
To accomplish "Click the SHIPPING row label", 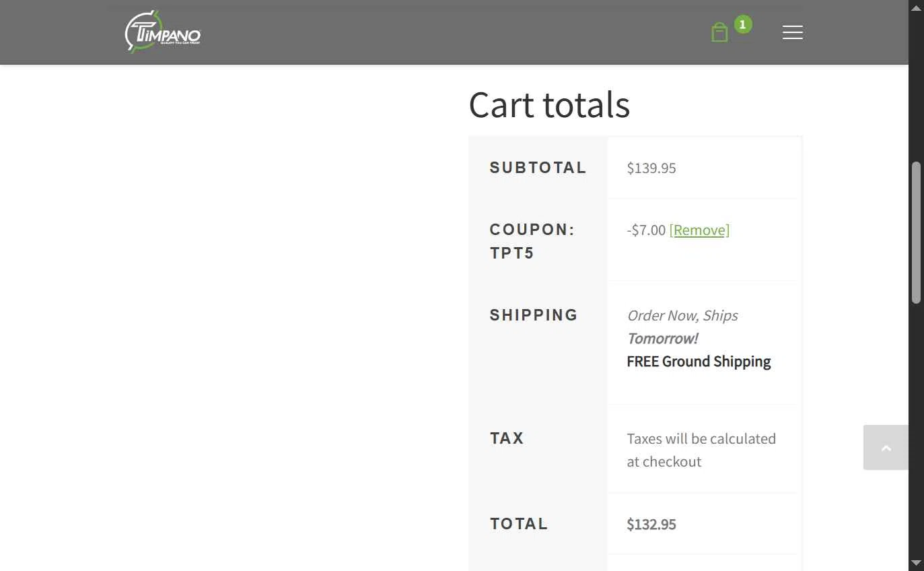I will tap(534, 315).
